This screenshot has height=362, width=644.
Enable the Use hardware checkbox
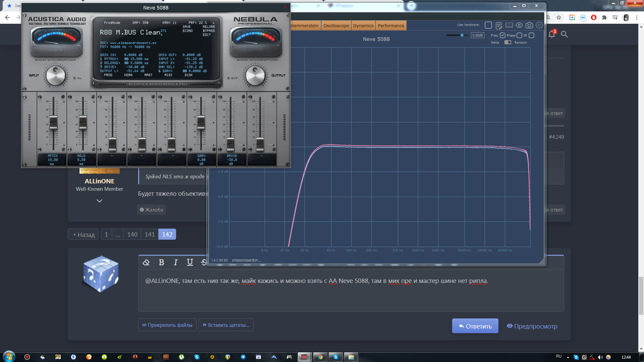pos(488,25)
